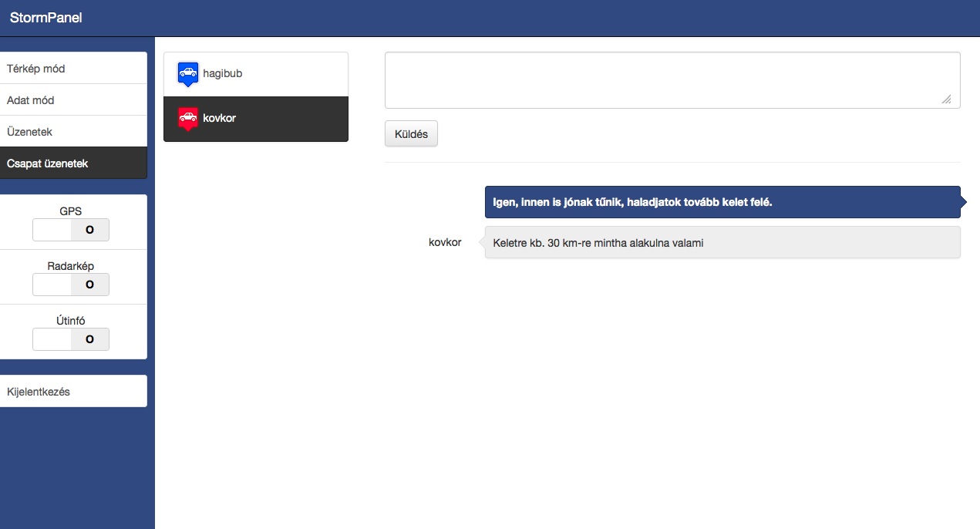This screenshot has width=980, height=529.
Task: Open Térkép mód in the sidebar
Action: 72,69
